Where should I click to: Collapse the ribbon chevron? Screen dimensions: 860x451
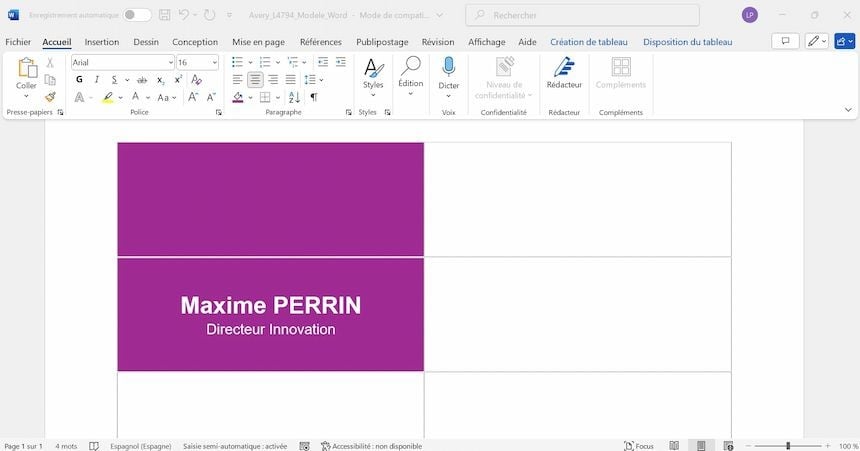tap(848, 110)
